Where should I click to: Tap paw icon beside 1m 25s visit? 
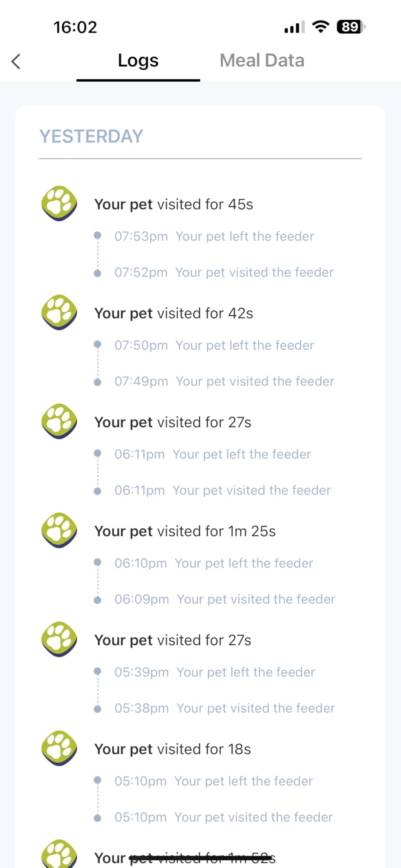[59, 530]
